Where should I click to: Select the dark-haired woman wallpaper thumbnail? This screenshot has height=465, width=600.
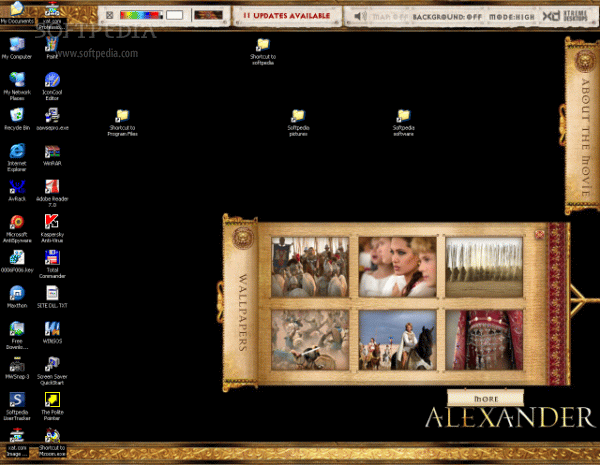pyautogui.click(x=397, y=267)
